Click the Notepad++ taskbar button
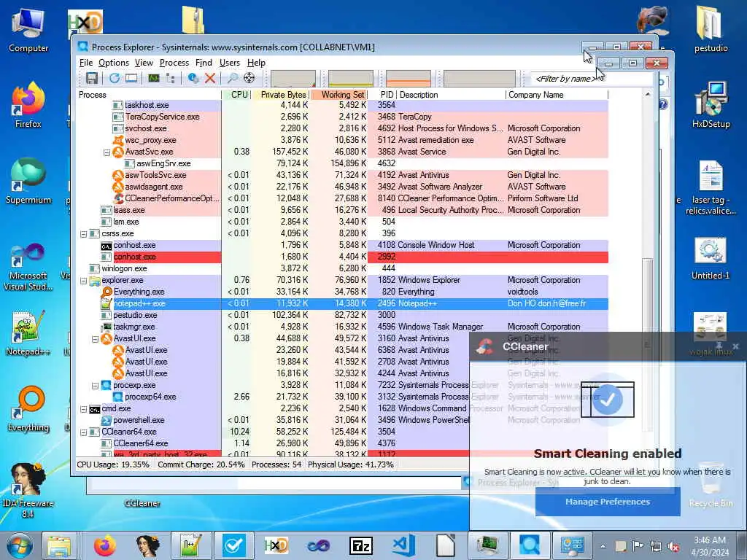 [190, 545]
